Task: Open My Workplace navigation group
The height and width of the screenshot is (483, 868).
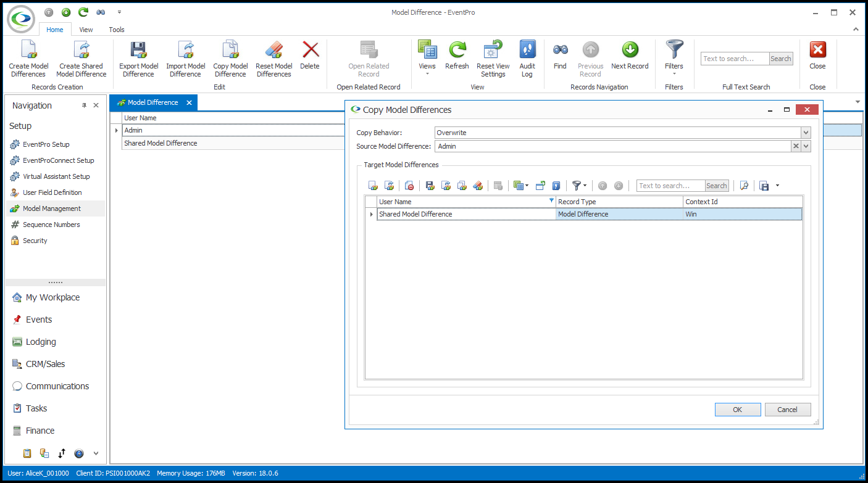Action: pos(52,297)
